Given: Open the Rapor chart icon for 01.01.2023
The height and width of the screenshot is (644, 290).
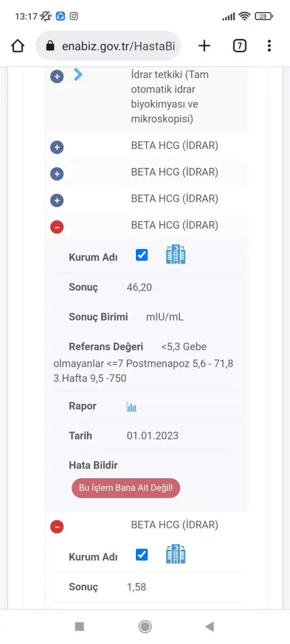Looking at the screenshot, I should point(131,407).
